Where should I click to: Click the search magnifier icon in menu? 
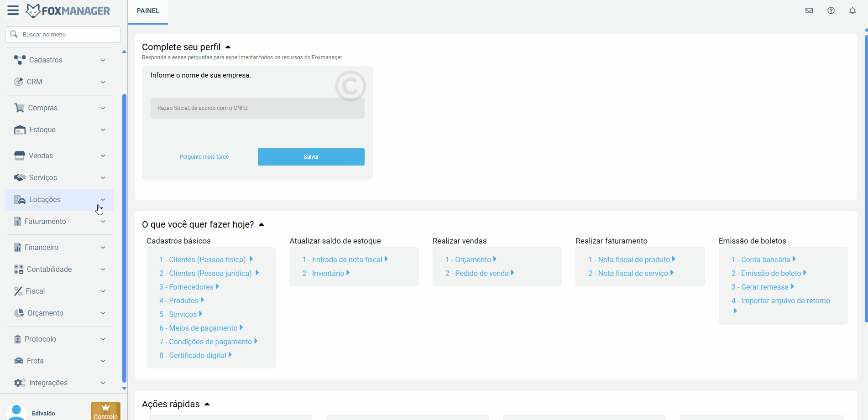[14, 34]
